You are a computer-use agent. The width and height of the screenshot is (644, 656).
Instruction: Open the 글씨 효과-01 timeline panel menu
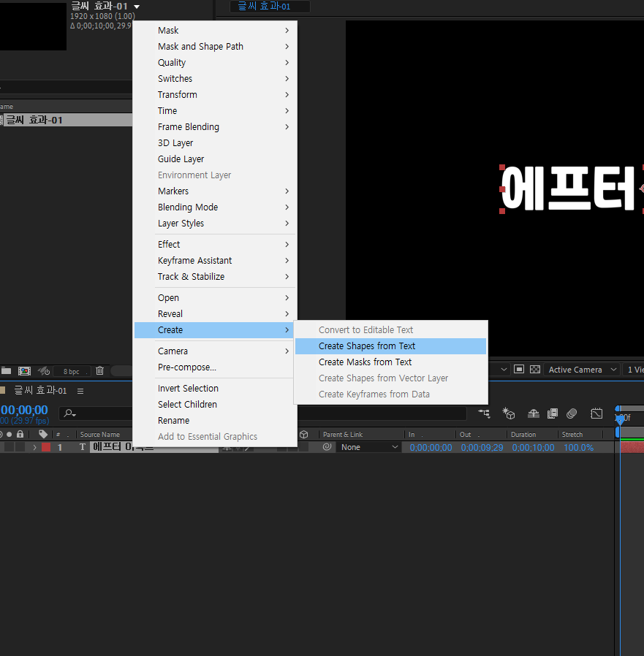80,391
